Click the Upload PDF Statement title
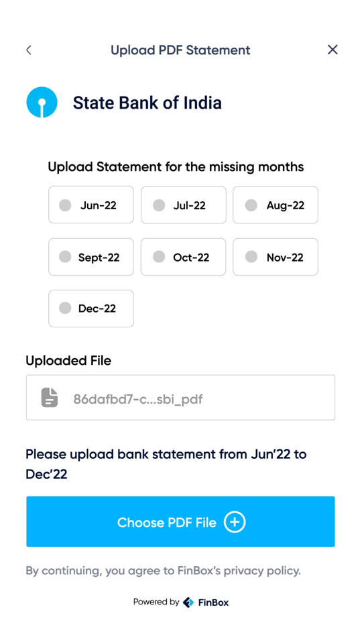Image resolution: width=362 pixels, height=644 pixels. click(180, 50)
